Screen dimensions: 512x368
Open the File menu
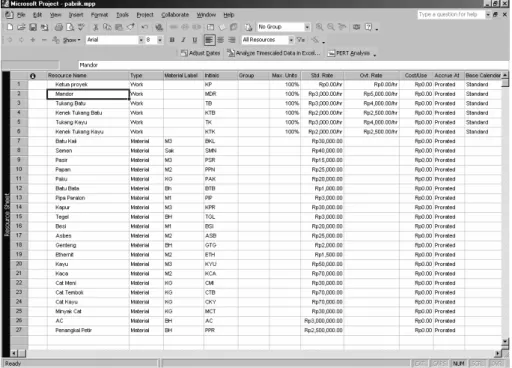(21, 15)
